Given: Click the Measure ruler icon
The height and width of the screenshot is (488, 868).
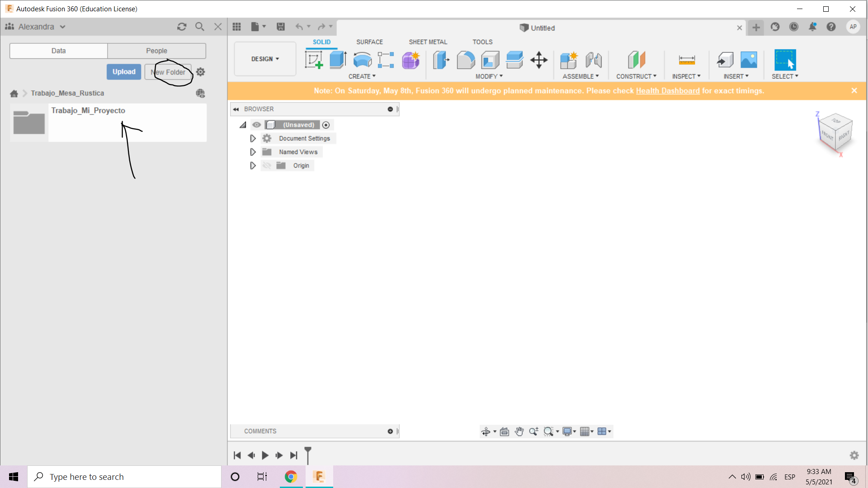Looking at the screenshot, I should [687, 60].
